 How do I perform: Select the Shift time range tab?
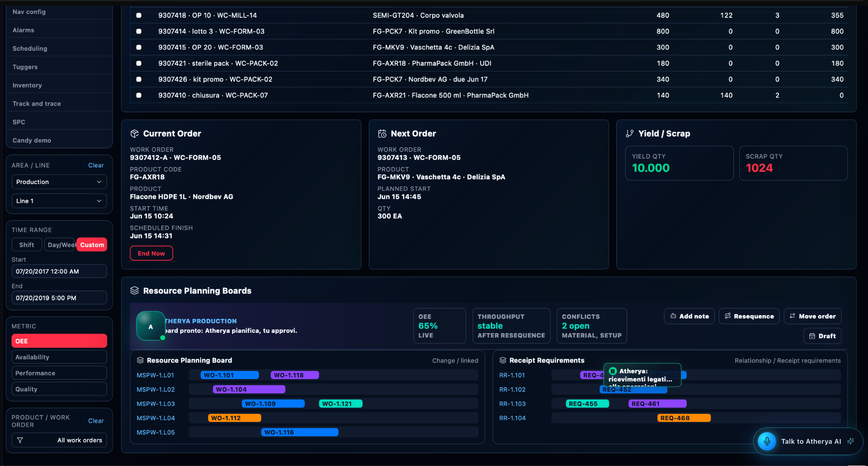[x=27, y=245]
